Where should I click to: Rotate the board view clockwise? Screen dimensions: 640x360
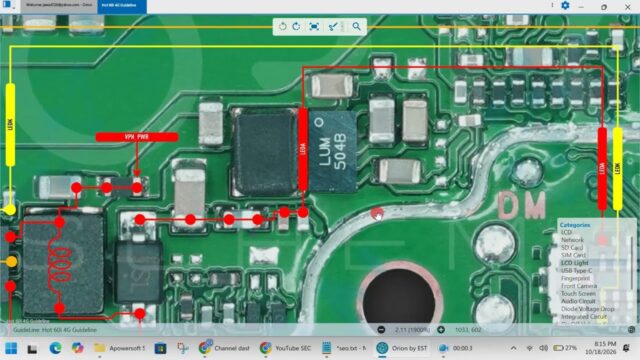[296, 27]
